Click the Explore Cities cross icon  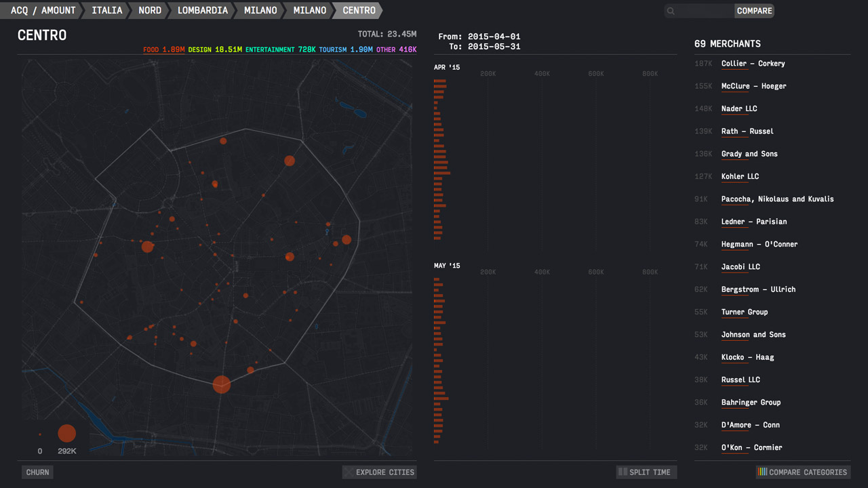(x=349, y=472)
